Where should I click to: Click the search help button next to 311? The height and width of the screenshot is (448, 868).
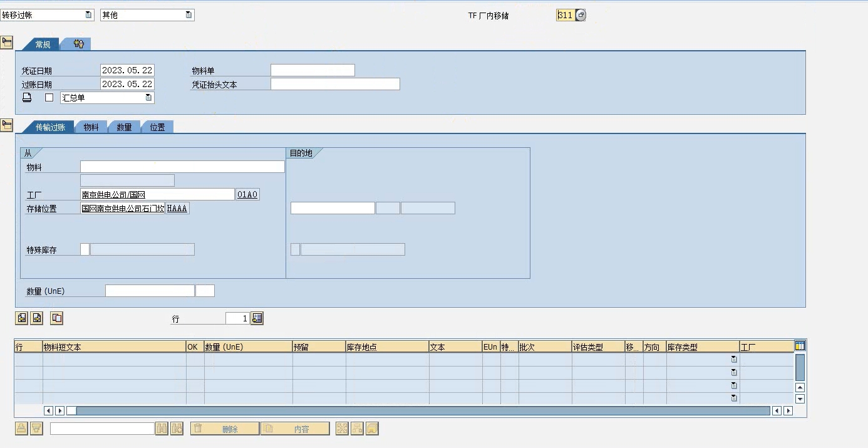point(581,15)
